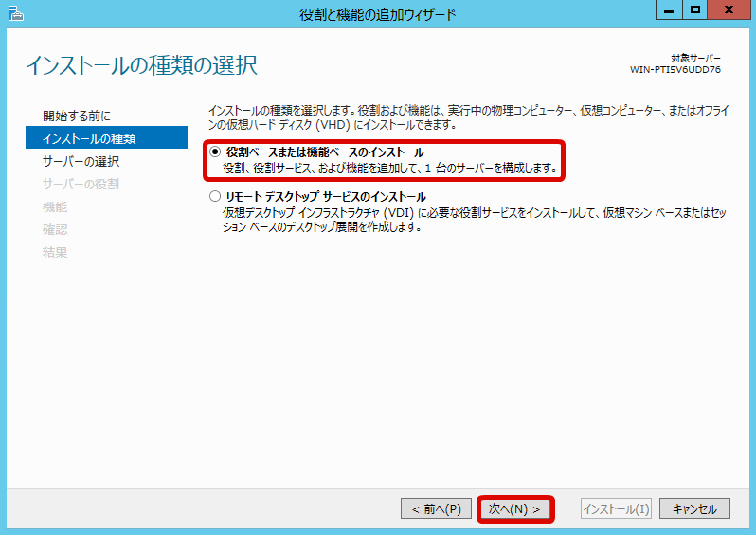Click the title 役割と機能の追加ウィザード

pyautogui.click(x=377, y=14)
